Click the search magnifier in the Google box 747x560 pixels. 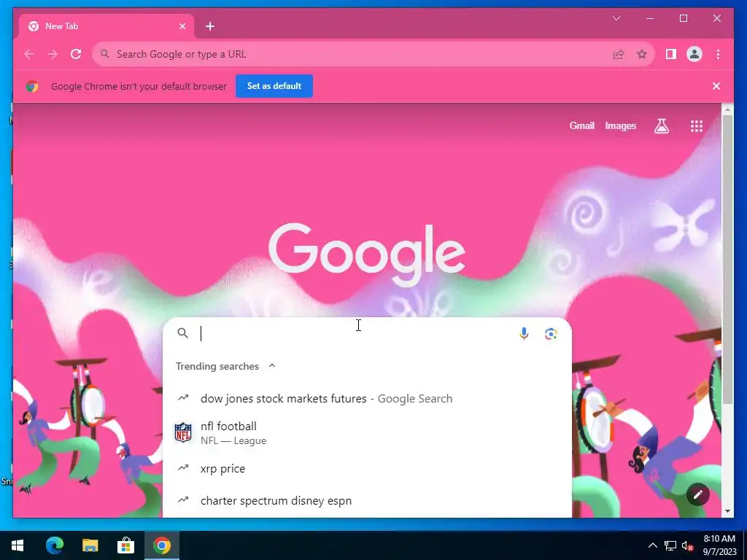click(x=183, y=332)
